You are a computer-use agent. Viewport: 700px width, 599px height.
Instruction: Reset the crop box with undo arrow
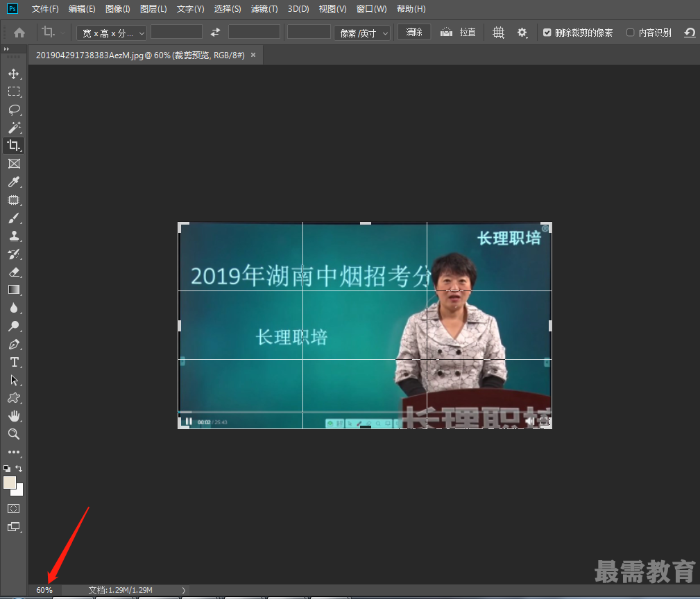point(690,33)
